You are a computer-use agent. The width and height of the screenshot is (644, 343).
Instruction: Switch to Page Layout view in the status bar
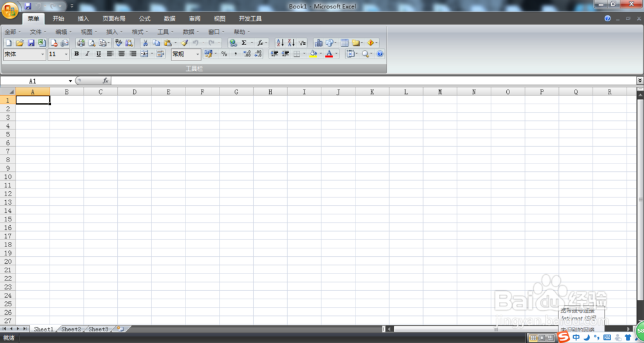[x=542, y=338]
